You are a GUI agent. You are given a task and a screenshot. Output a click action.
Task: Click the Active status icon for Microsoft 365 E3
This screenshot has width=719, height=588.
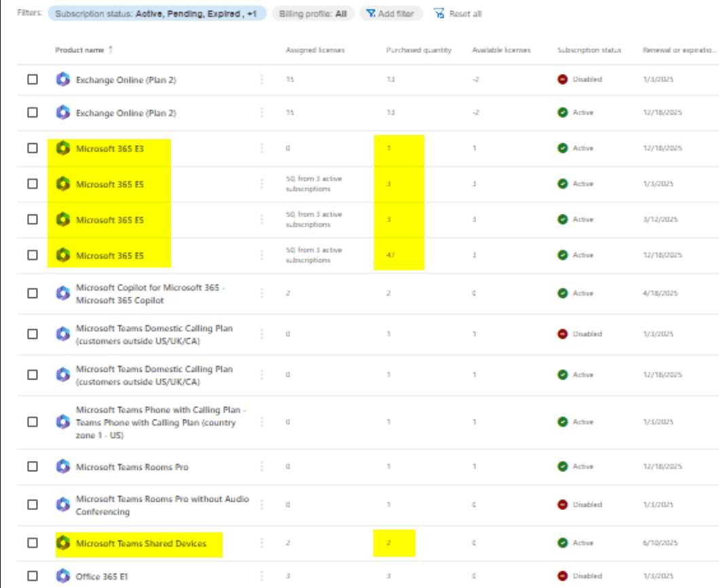click(x=563, y=148)
